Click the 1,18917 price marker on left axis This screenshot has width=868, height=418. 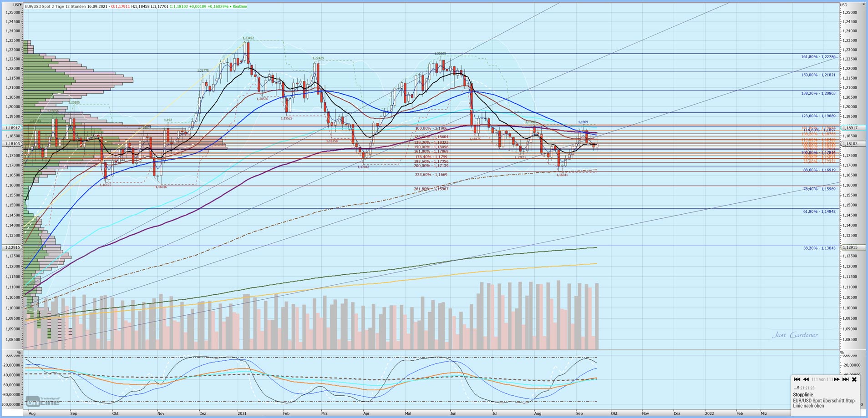click(11, 128)
